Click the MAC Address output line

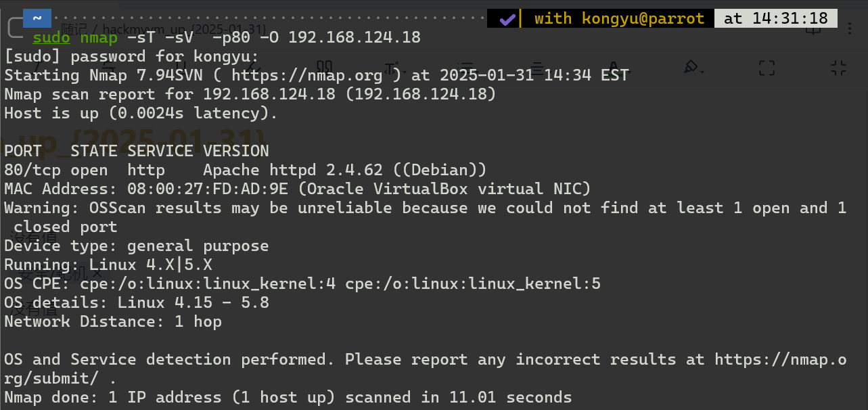point(298,189)
